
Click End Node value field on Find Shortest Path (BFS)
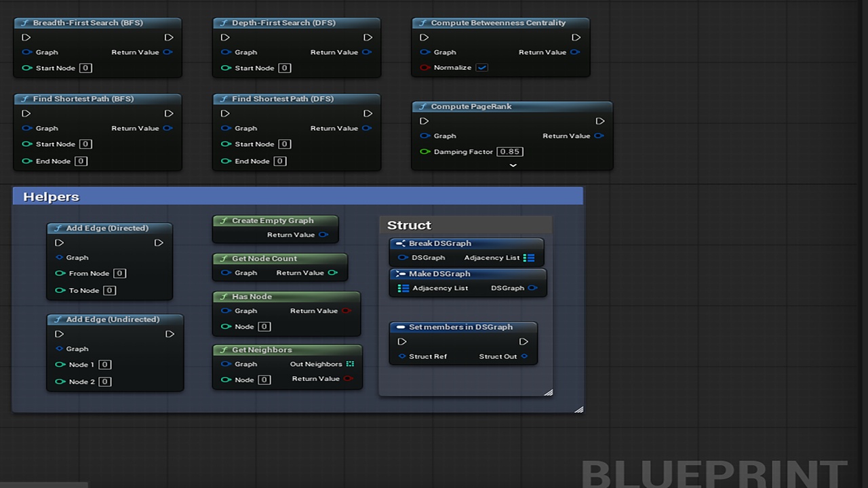[x=81, y=161]
